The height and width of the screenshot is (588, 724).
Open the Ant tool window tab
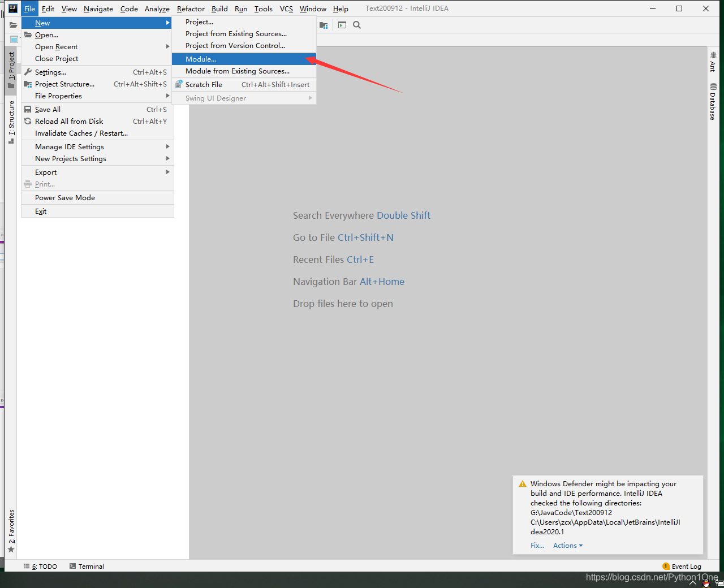[713, 62]
